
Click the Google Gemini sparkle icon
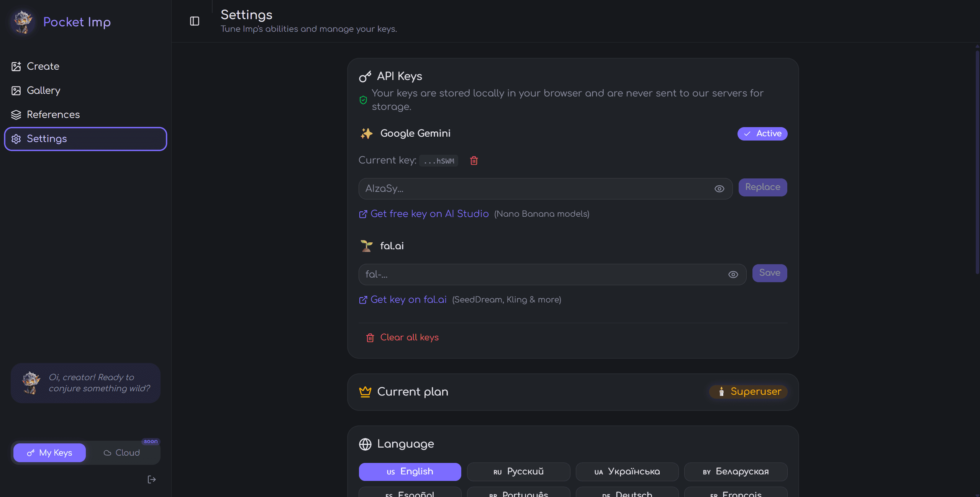(366, 134)
